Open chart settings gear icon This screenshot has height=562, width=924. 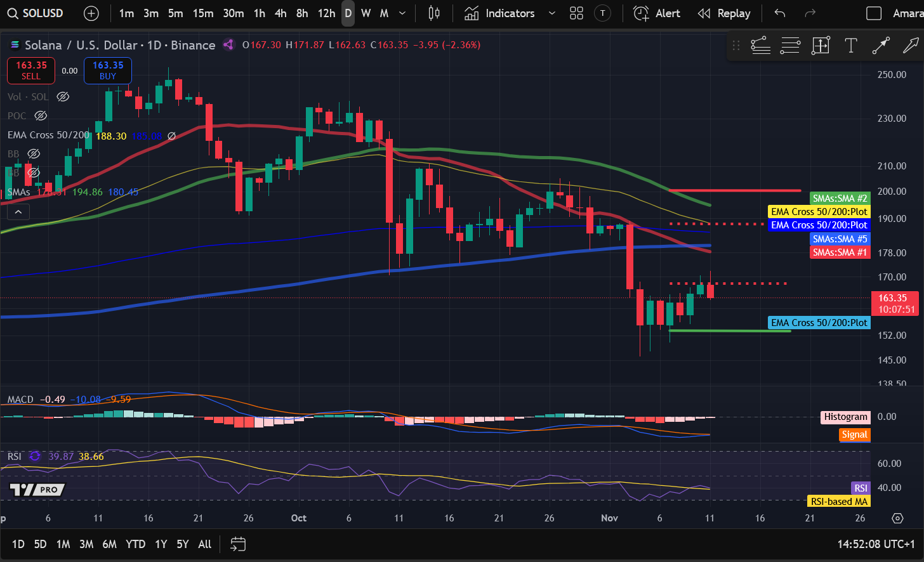897,518
